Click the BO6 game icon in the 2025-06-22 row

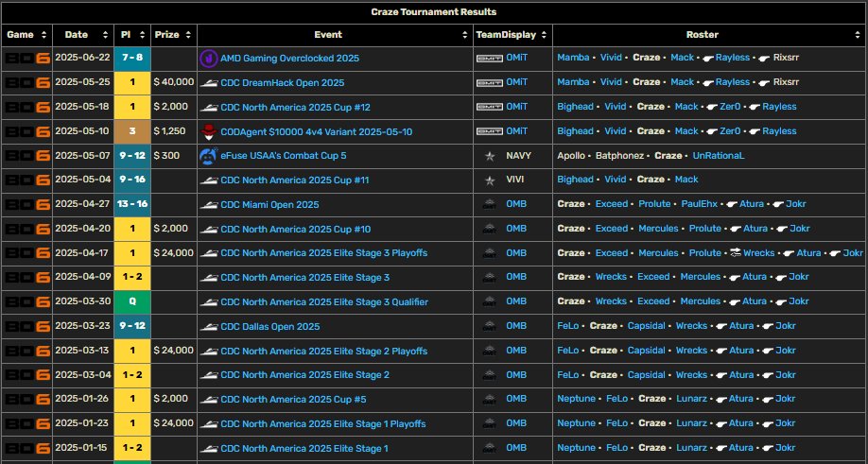click(27, 58)
